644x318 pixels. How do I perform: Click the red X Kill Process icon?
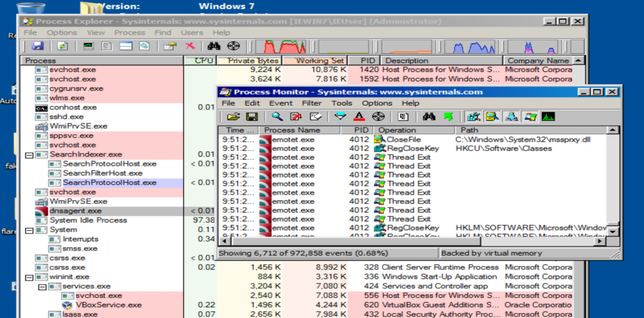(189, 46)
